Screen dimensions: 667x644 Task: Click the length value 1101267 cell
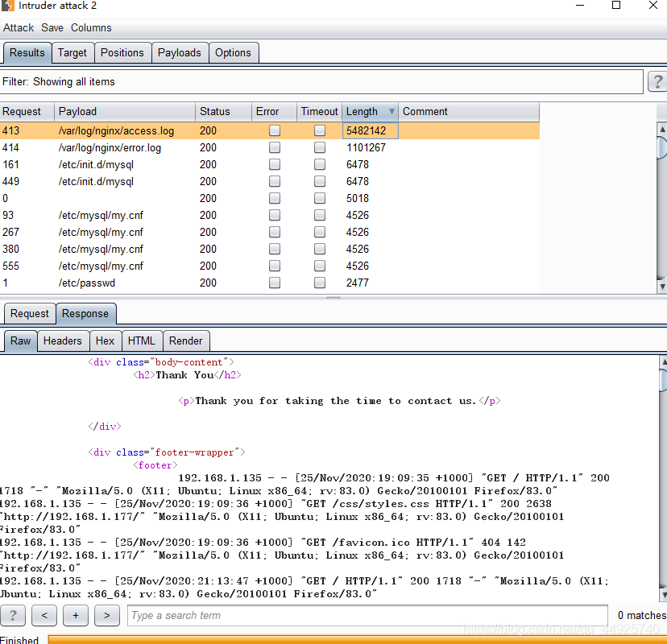coord(370,147)
